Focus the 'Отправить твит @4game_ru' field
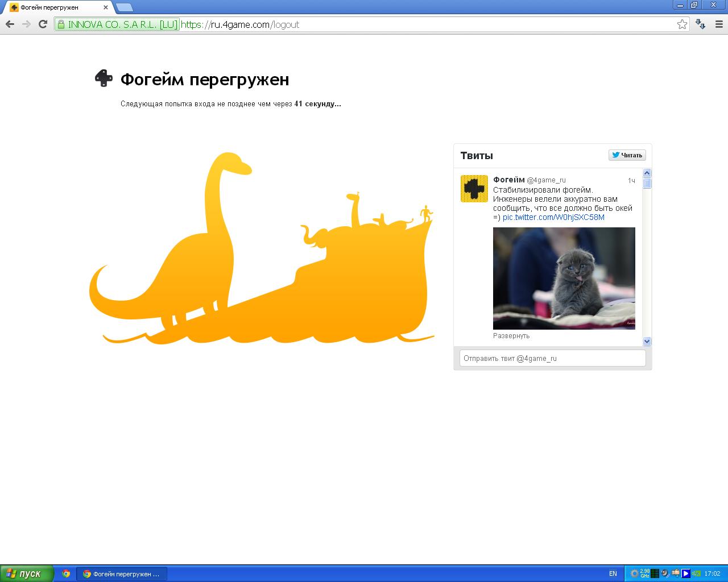 552,358
